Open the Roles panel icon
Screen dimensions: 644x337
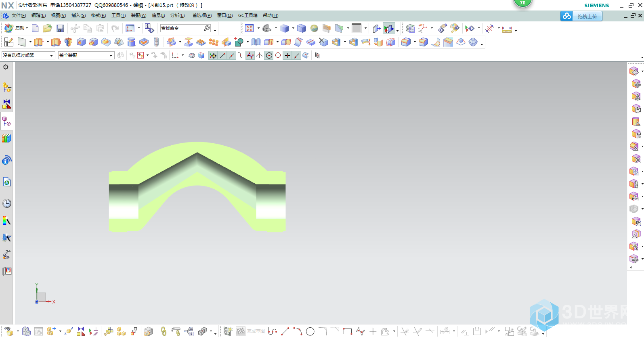click(6, 271)
